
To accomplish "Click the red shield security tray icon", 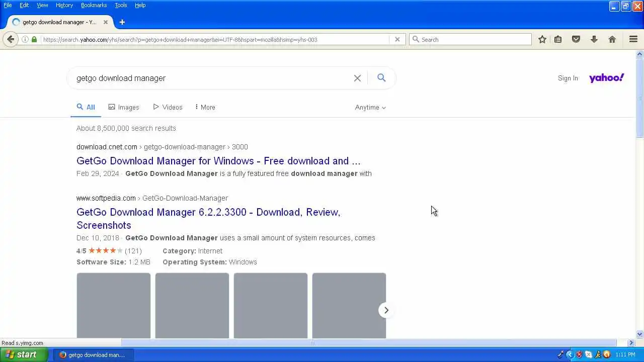I will point(579,354).
